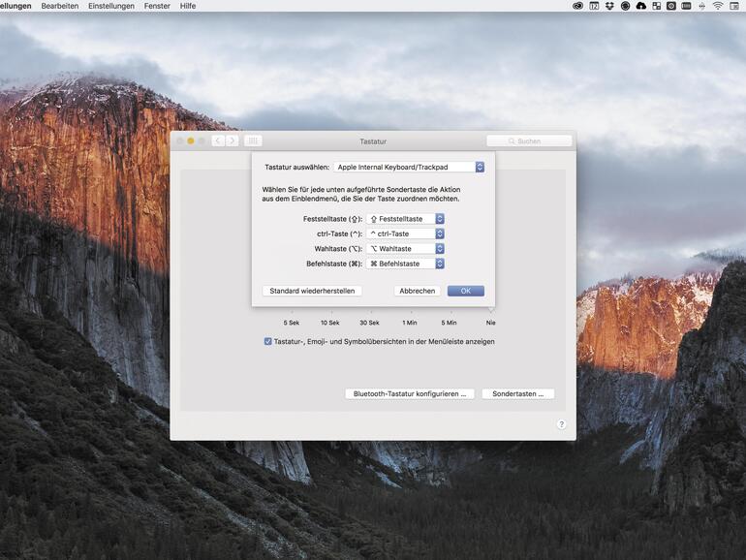Set the slider to the Nie mark
Screen dimensions: 746x560
pyautogui.click(x=491, y=312)
